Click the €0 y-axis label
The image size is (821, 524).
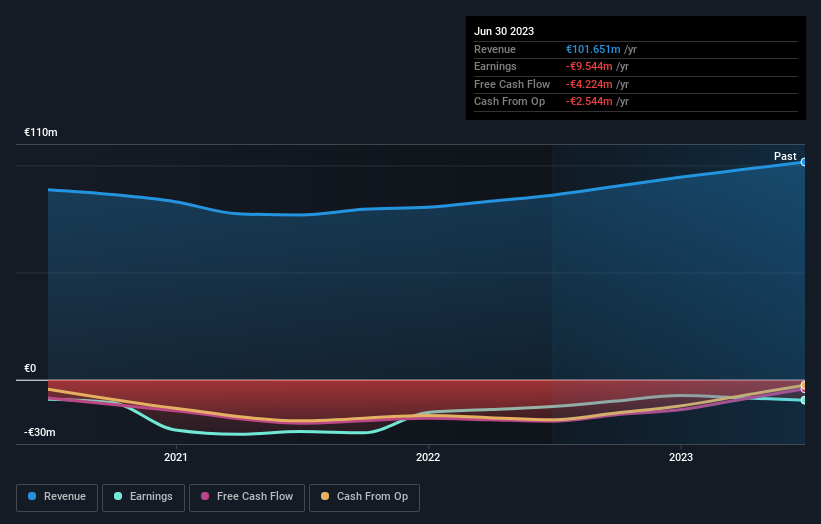[x=30, y=369]
